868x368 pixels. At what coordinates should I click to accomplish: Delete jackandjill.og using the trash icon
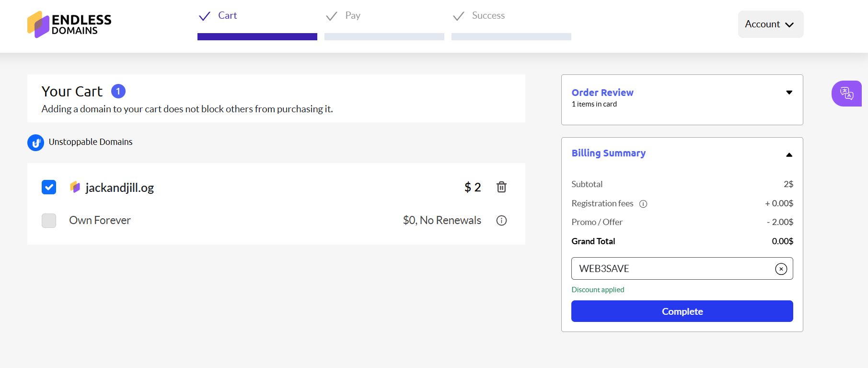[501, 187]
